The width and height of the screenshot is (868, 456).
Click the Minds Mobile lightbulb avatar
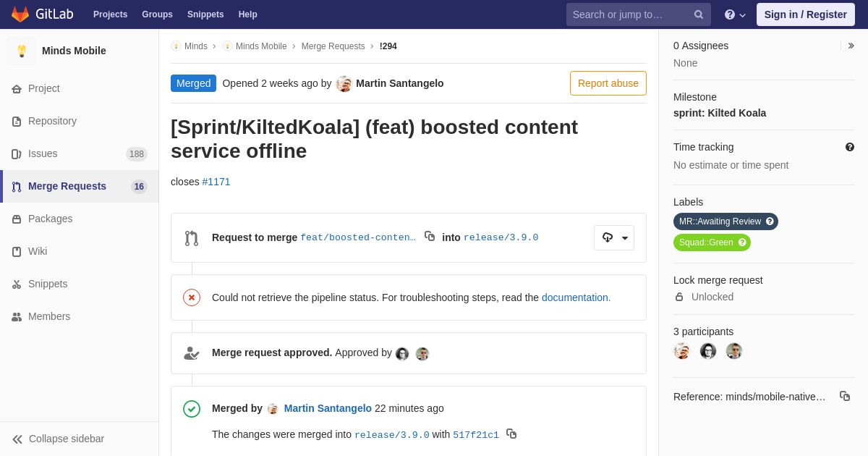click(x=22, y=51)
